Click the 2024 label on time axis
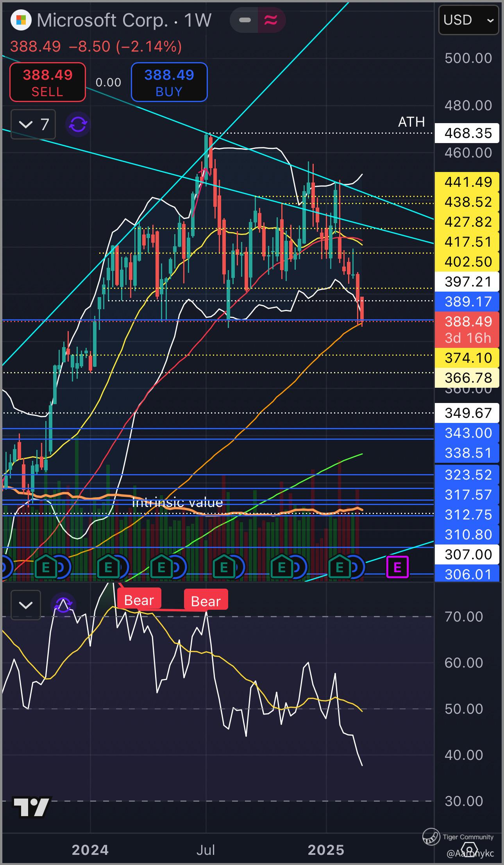 click(90, 850)
